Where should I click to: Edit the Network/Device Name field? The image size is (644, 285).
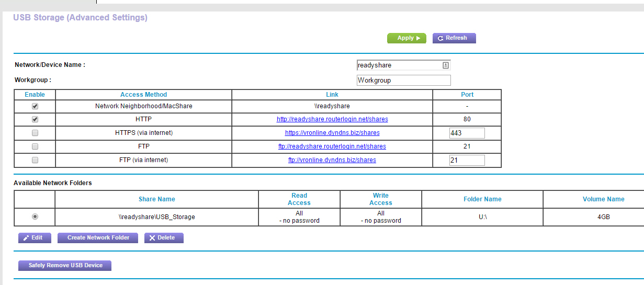399,65
